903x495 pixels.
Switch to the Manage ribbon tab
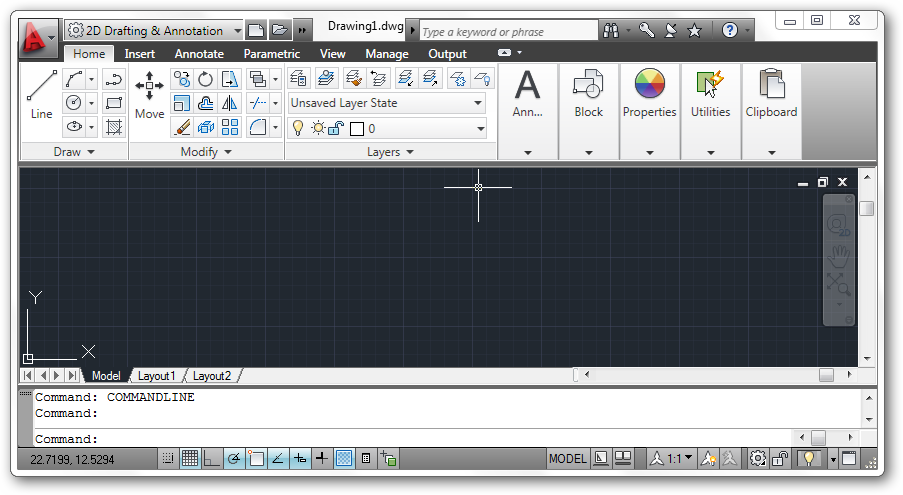point(386,54)
